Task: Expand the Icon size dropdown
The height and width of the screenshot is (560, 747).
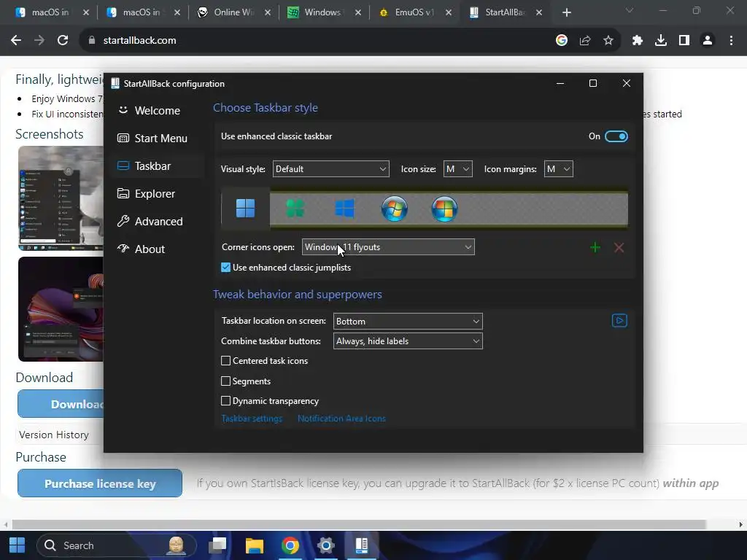Action: point(458,169)
